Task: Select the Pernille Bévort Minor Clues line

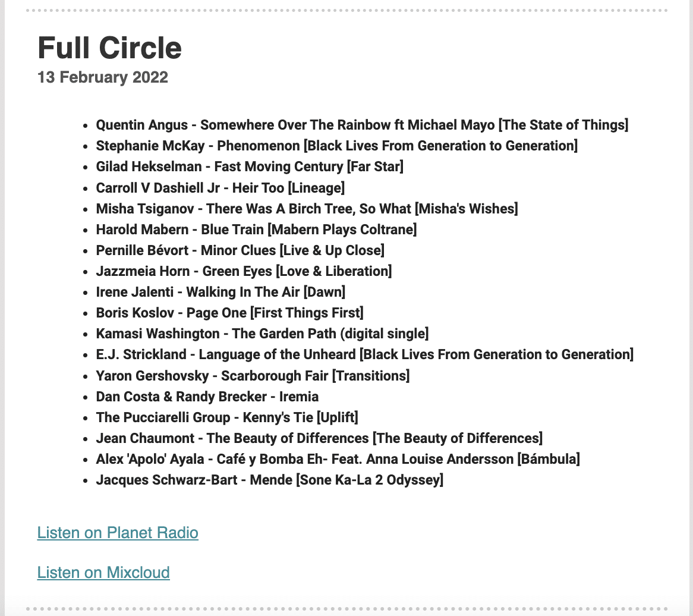Action: (240, 250)
